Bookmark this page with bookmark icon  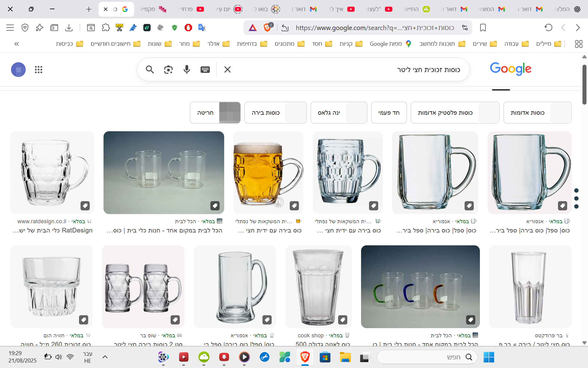[483, 28]
